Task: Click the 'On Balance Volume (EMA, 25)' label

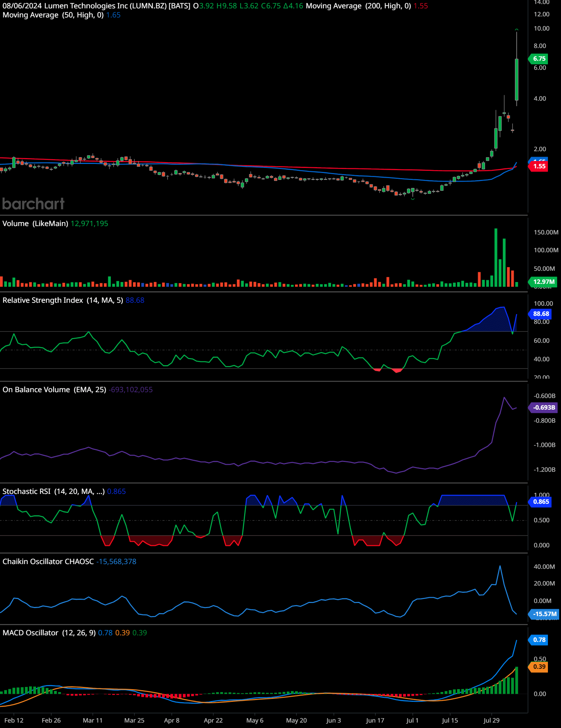Action: 55,390
